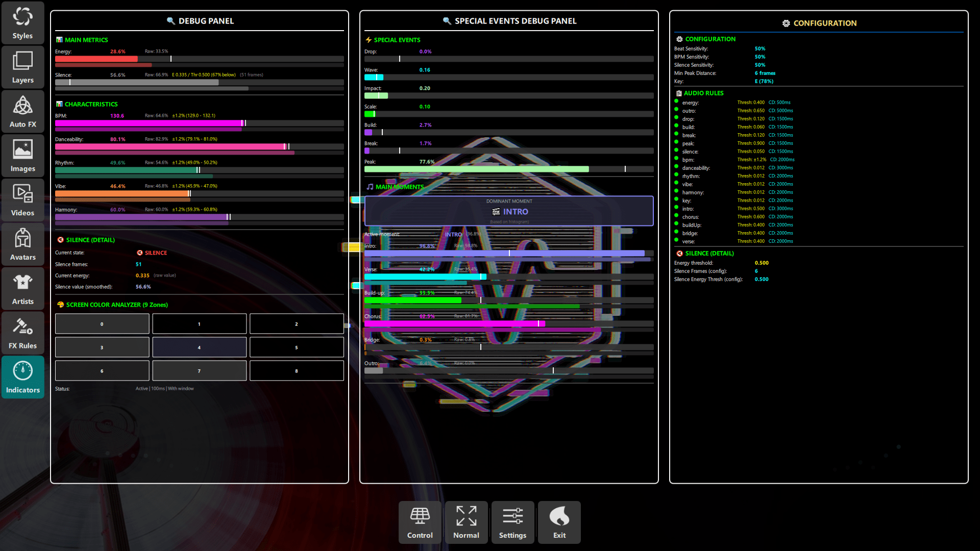Click the Exit button
Viewport: 980px width, 551px height.
coord(559,522)
